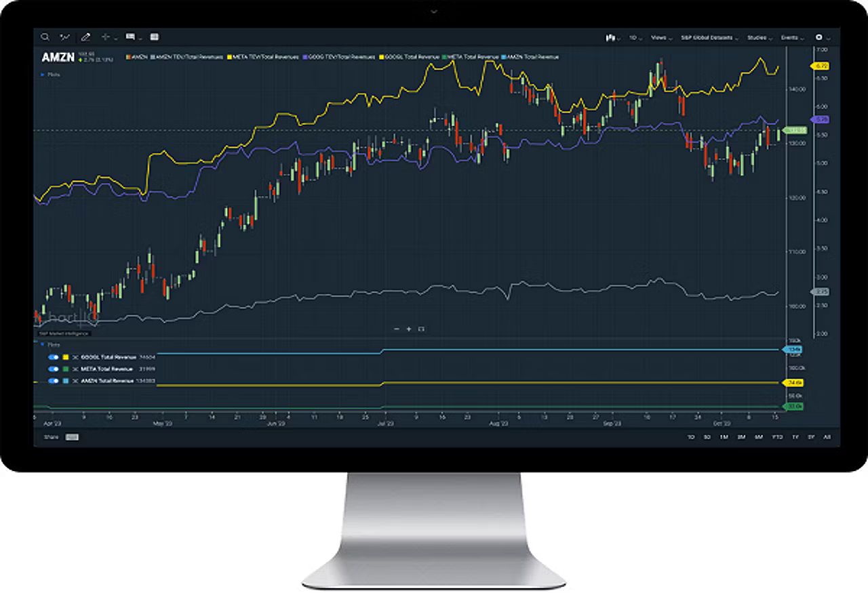Expand the Studies dropdown menu
This screenshot has width=868, height=593.
758,38
